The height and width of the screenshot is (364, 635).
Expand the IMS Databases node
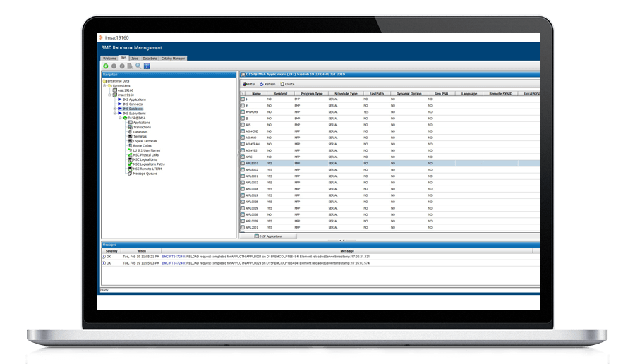click(x=115, y=109)
